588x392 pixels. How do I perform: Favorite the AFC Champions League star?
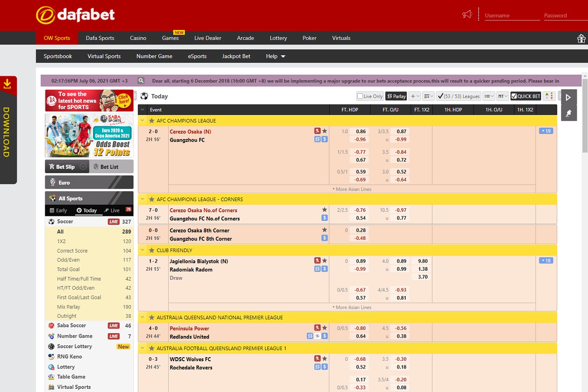152,121
